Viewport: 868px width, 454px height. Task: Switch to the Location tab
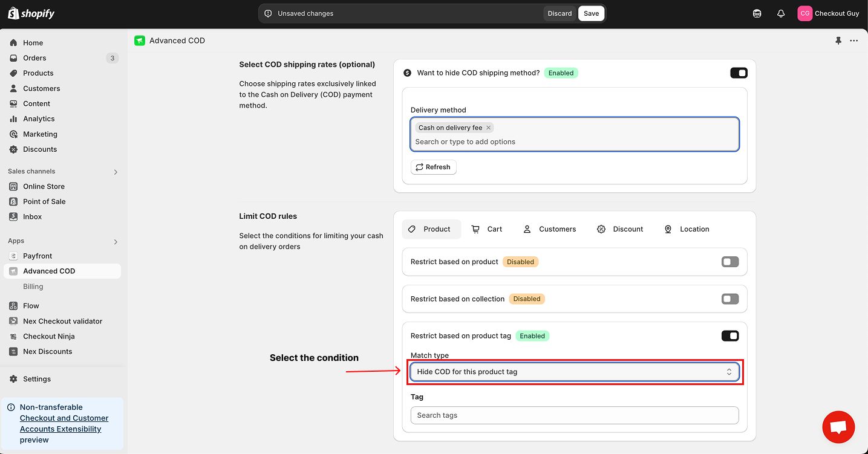click(687, 229)
